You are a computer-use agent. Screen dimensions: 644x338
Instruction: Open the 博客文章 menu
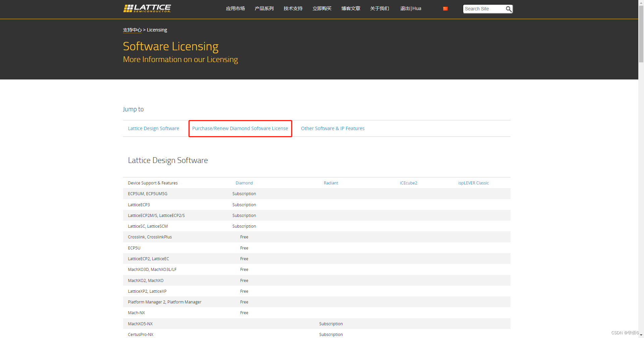(x=351, y=9)
